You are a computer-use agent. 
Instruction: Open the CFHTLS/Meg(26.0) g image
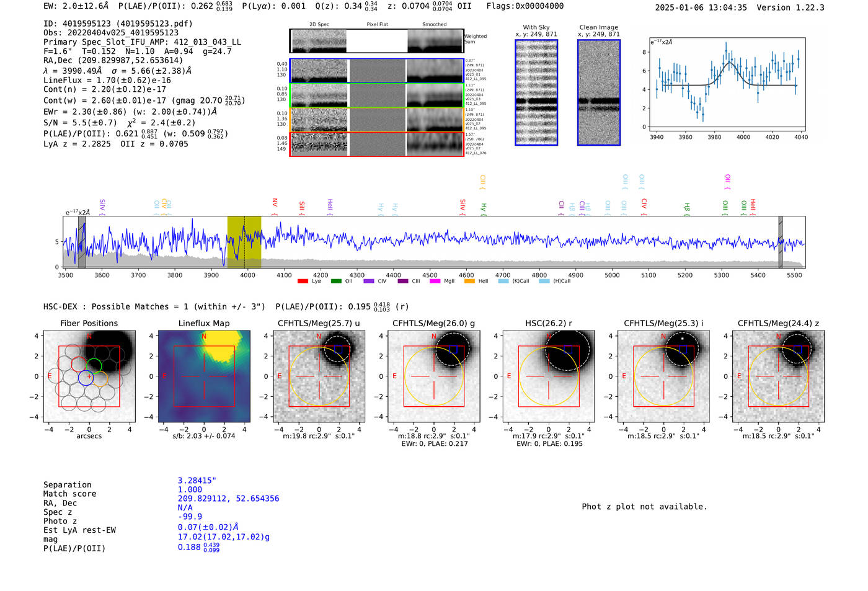(x=434, y=376)
